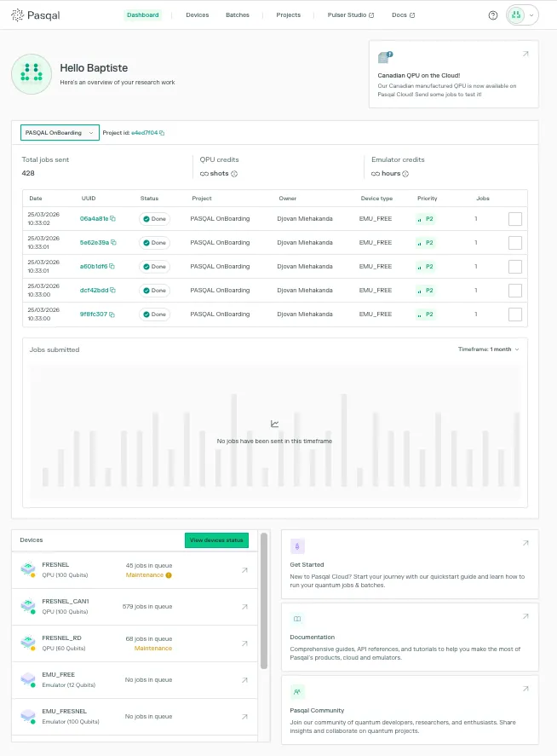Click the Pasqal logo

35,15
